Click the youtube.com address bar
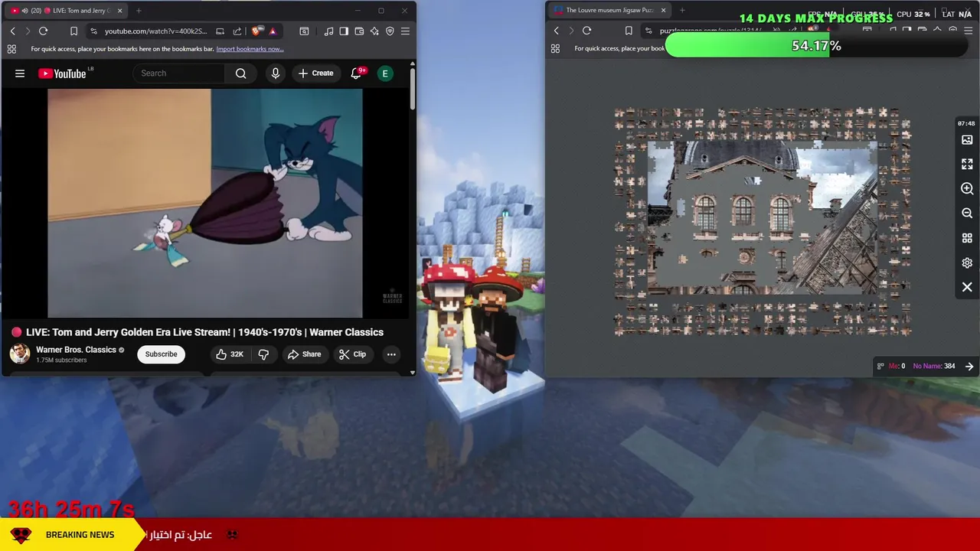The image size is (980, 551). click(x=155, y=31)
